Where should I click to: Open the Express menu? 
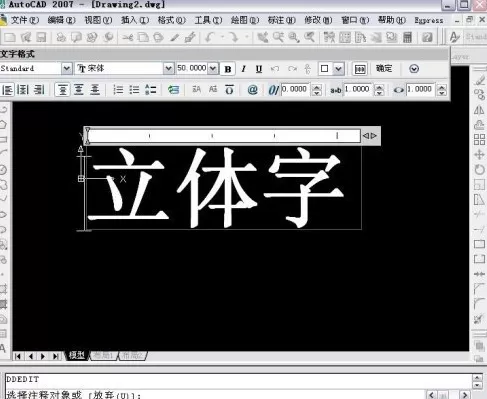(429, 21)
